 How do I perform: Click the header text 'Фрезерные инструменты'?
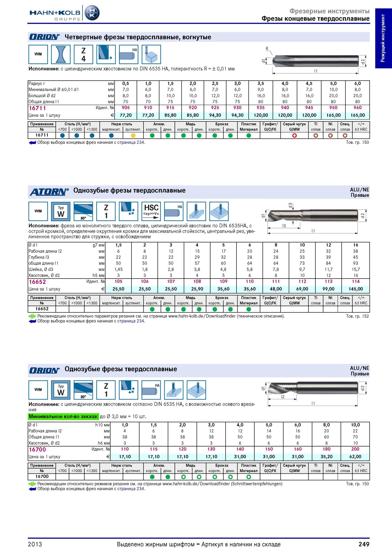pos(330,11)
